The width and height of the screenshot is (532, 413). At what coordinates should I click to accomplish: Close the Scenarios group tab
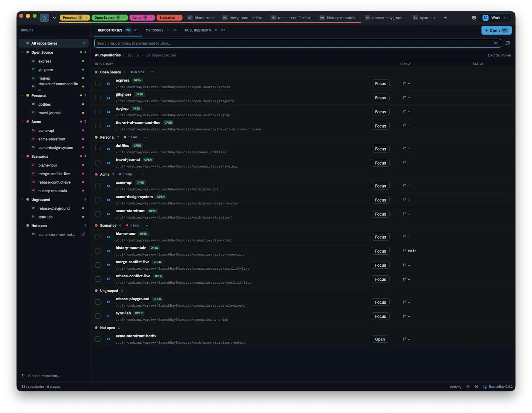(x=179, y=18)
